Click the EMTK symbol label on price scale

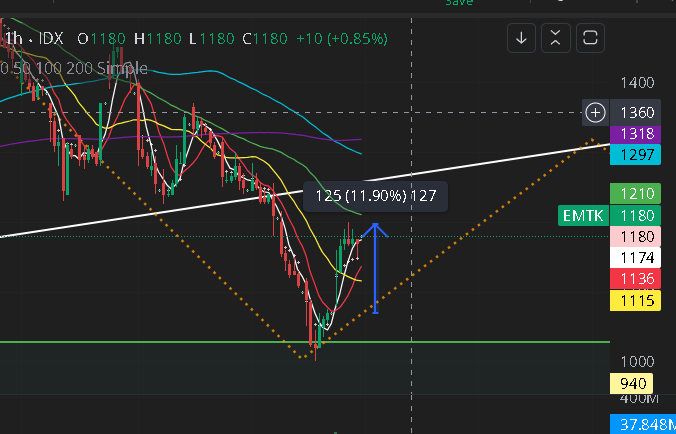click(583, 215)
